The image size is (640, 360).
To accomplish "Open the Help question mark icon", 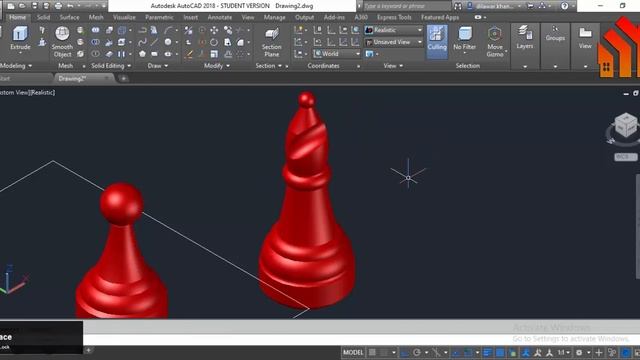I will click(564, 6).
